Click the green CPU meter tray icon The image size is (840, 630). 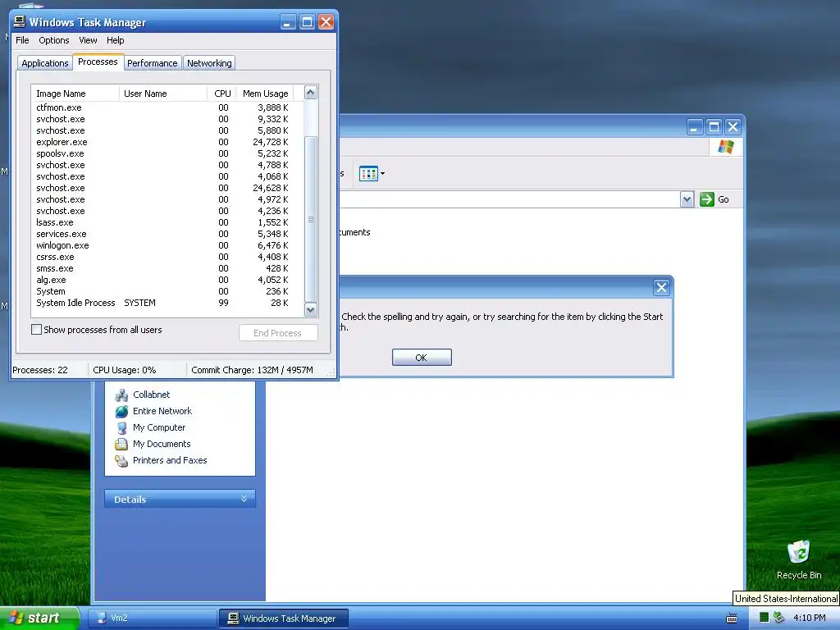[764, 618]
